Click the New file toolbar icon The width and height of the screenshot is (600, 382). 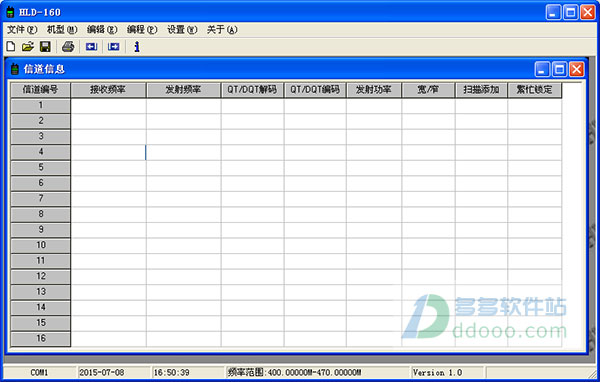pyautogui.click(x=11, y=47)
